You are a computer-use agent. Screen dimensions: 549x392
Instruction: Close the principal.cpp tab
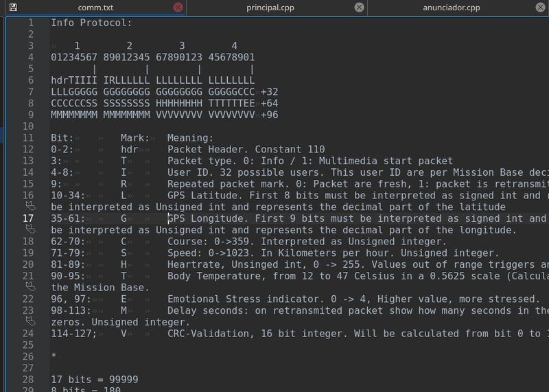click(x=359, y=8)
